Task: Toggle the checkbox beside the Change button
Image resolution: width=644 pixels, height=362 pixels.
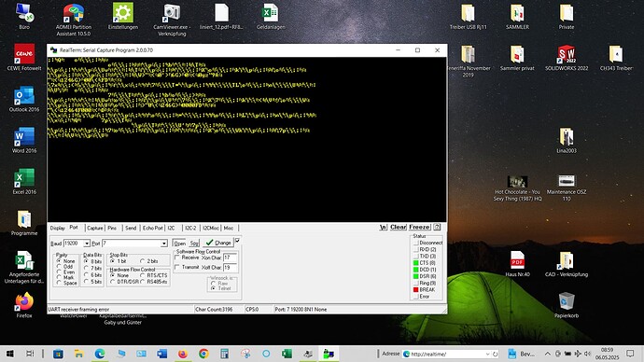Action: 237,240
